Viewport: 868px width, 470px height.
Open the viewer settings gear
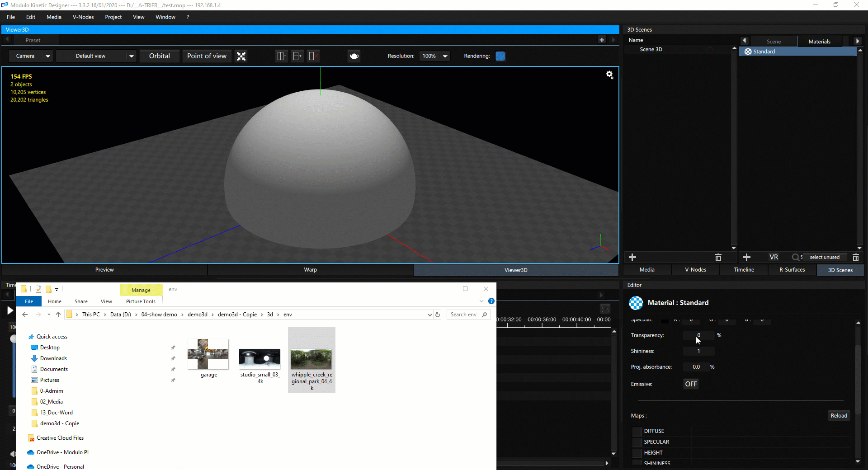[x=610, y=75]
